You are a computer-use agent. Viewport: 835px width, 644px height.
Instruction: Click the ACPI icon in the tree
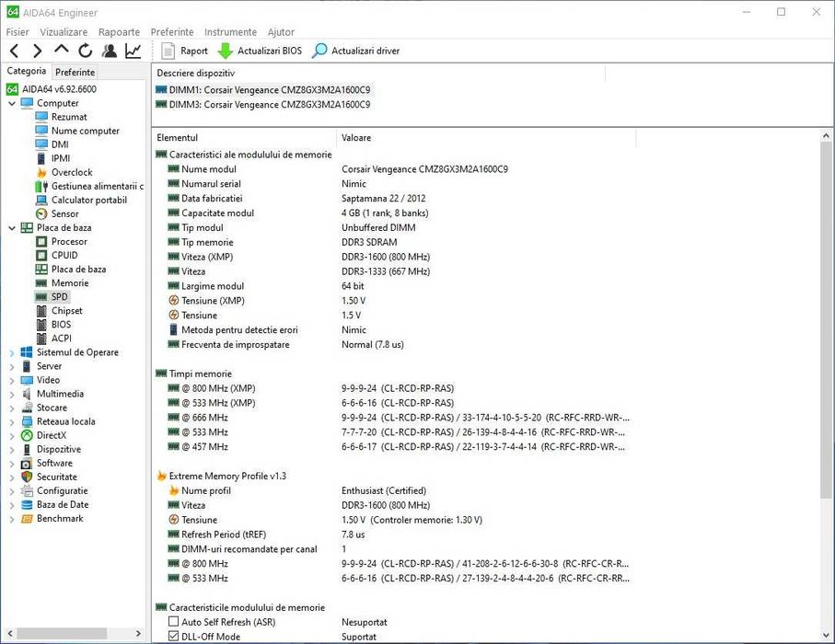click(x=41, y=338)
